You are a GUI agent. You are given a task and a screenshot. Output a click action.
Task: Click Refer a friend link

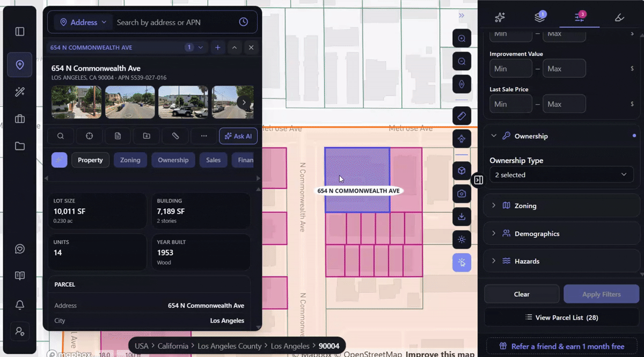click(x=561, y=346)
